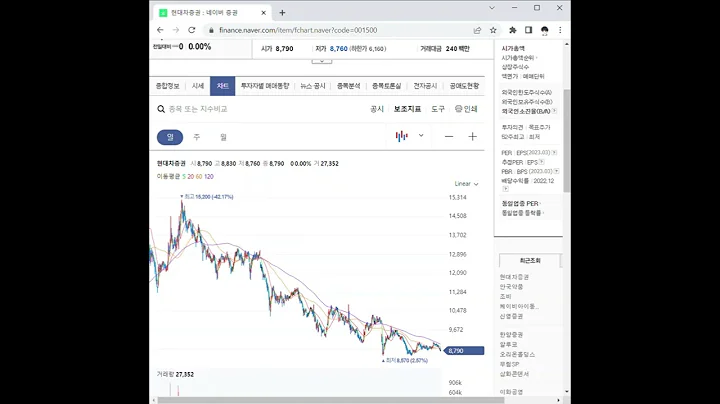Open the tab search chevron in title bar

(x=492, y=8)
